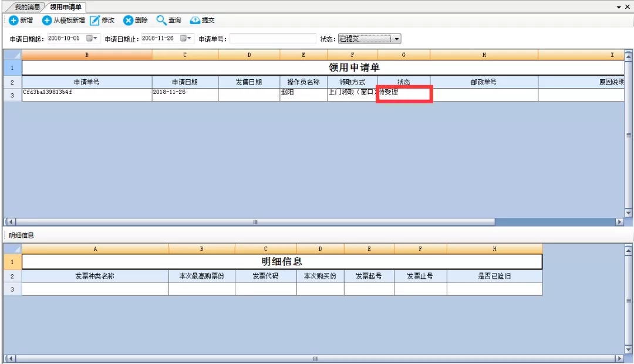Click 从模板新增 add-from-template icon
The height and width of the screenshot is (364, 634).
click(x=47, y=21)
